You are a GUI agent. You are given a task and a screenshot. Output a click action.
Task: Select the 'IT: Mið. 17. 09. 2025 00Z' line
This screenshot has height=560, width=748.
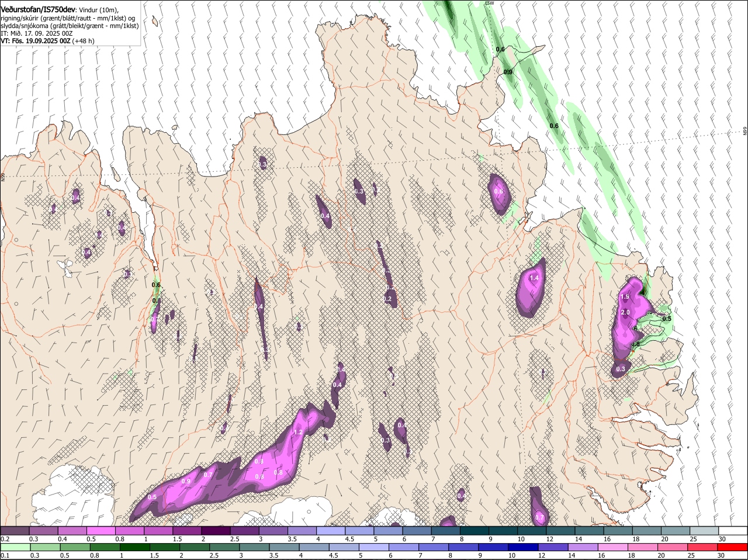36,33
